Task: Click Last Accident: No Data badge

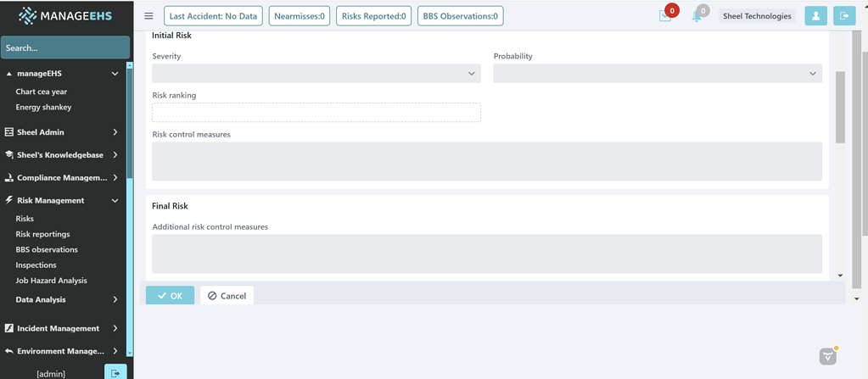Action: 213,16
